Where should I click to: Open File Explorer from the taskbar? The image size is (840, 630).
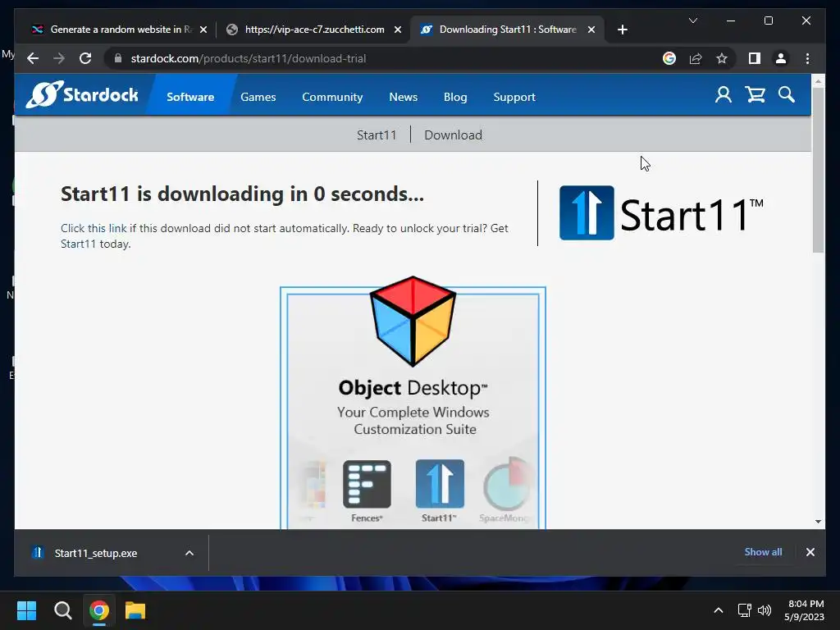[135, 610]
